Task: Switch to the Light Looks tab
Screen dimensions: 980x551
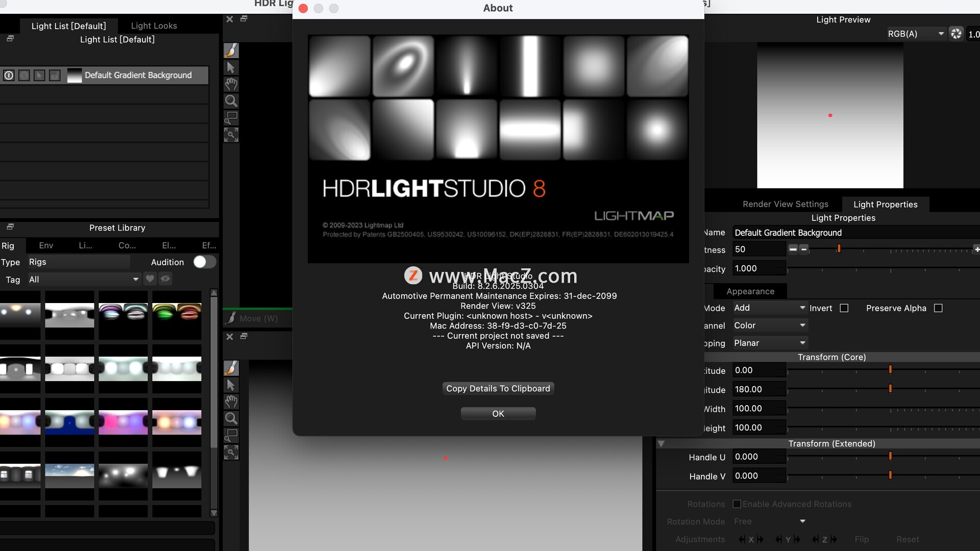Action: pos(154,26)
